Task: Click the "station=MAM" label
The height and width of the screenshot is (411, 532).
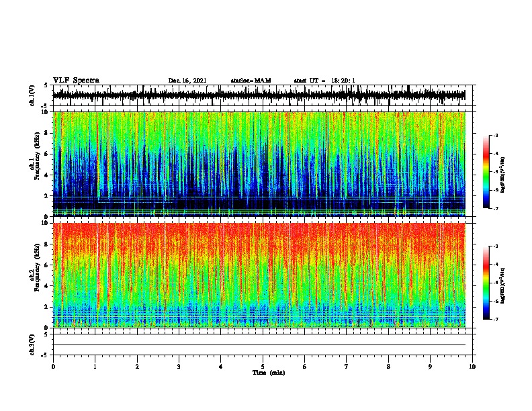Action: 251,81
